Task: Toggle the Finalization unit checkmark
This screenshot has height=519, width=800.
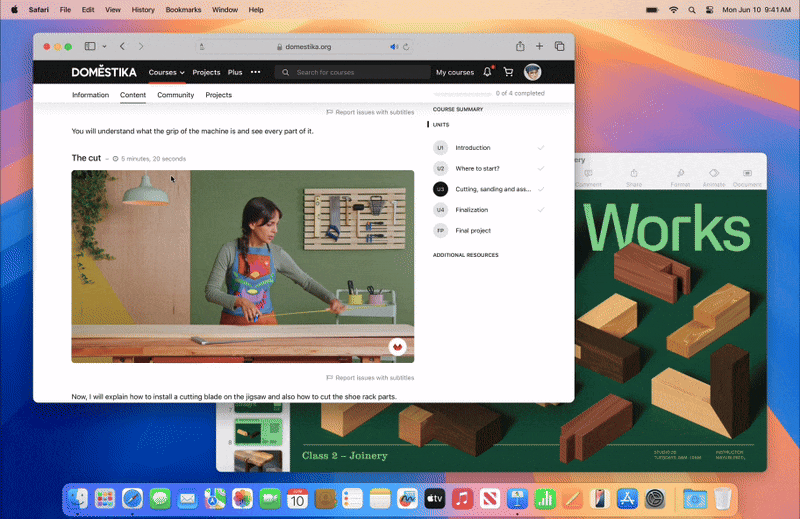Action: [541, 210]
